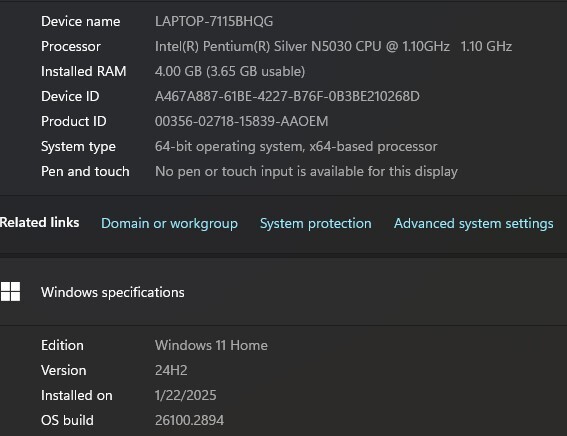Select the Pen and touch label
The width and height of the screenshot is (567, 436).
[x=85, y=171]
